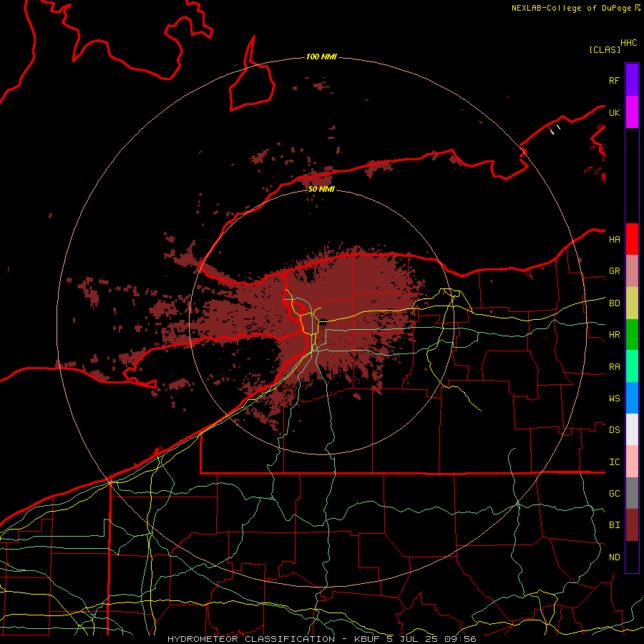Click the GR legend label
The width and height of the screenshot is (644, 644).
coord(615,271)
